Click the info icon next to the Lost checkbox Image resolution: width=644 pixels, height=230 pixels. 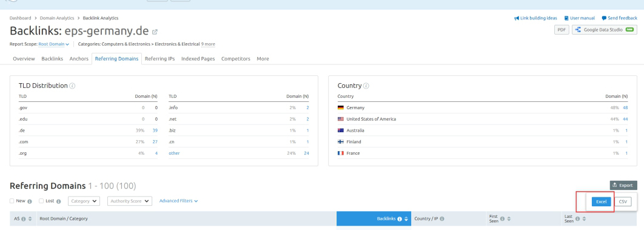(59, 201)
